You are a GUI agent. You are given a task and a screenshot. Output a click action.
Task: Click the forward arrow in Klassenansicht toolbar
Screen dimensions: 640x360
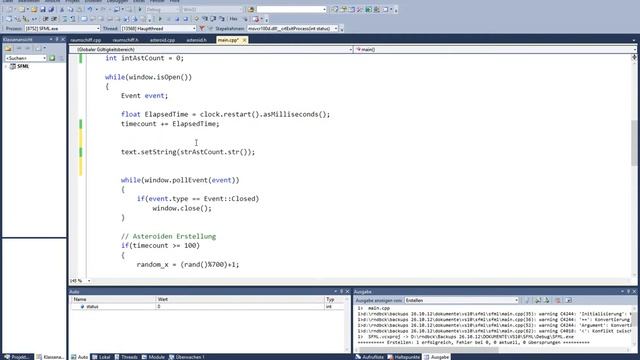[28, 49]
